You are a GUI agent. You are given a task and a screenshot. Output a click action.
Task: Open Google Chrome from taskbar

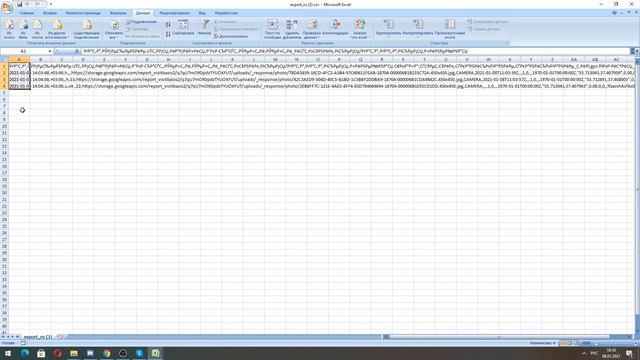click(x=107, y=353)
